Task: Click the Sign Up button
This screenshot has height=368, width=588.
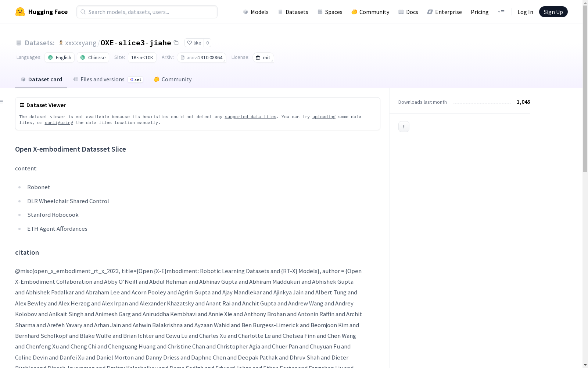Action: [553, 12]
